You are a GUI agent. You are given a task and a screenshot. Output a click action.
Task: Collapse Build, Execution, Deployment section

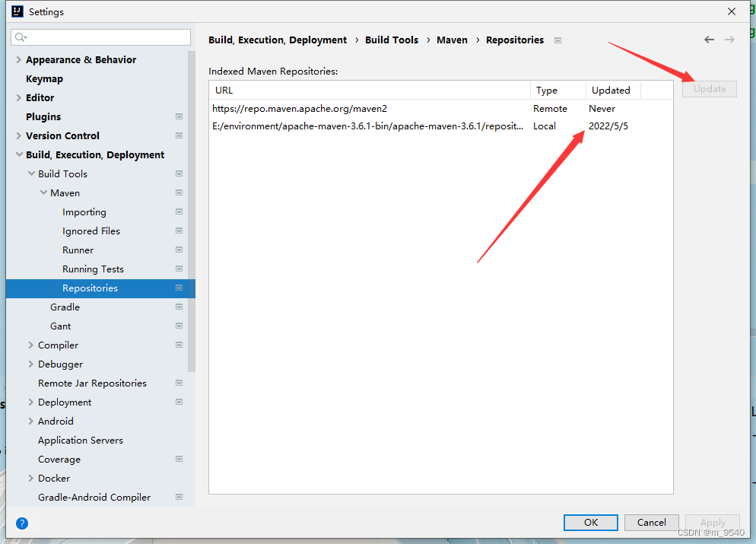(19, 154)
